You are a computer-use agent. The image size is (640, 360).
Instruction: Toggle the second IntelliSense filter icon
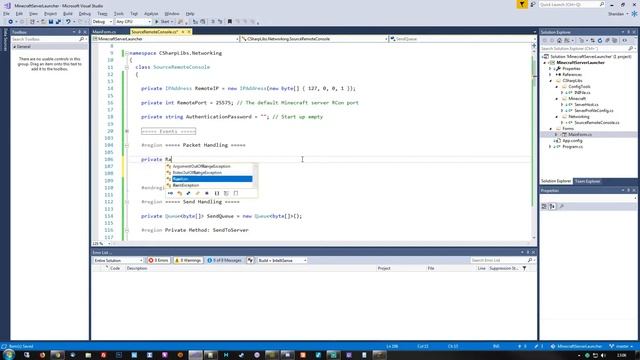(180, 193)
